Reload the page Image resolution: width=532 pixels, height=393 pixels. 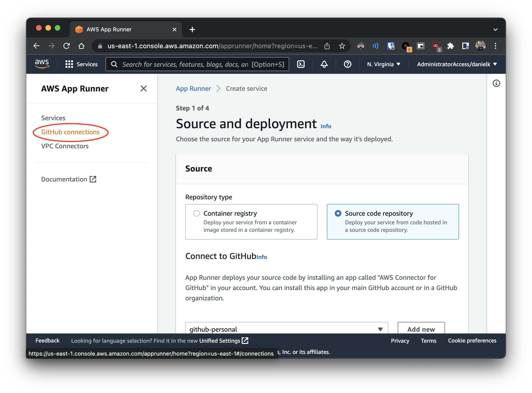coord(67,46)
